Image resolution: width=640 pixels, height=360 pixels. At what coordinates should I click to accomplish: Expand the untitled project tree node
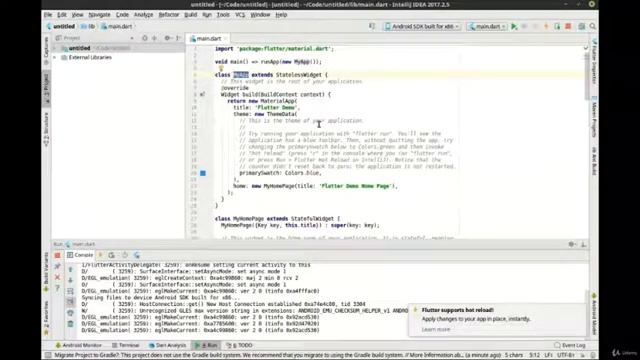click(55, 48)
